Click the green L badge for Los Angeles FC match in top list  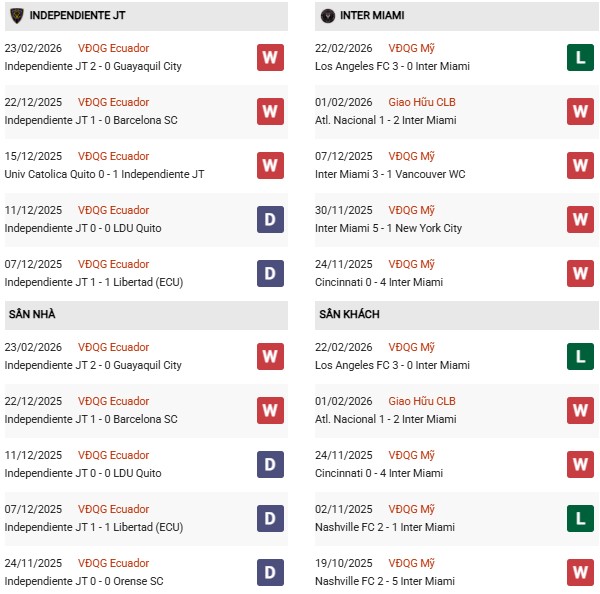(x=580, y=57)
